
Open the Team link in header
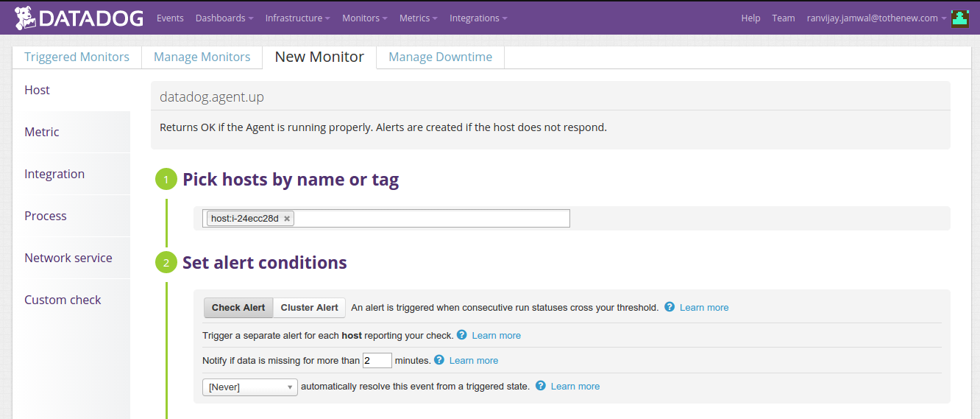tap(784, 18)
